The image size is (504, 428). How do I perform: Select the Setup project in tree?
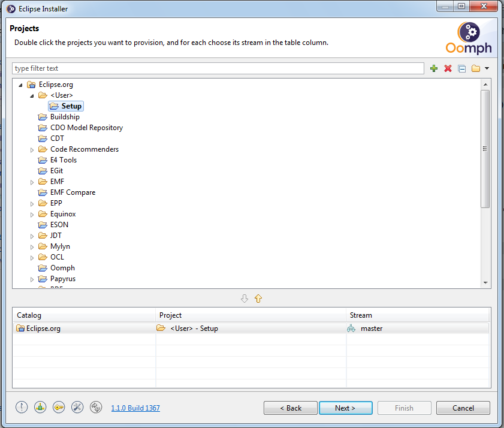[66, 106]
